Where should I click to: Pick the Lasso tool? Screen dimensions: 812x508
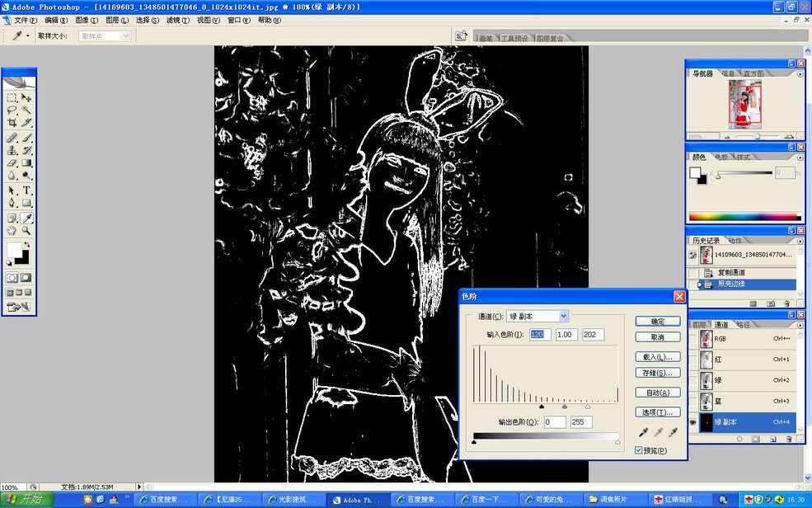pos(12,110)
